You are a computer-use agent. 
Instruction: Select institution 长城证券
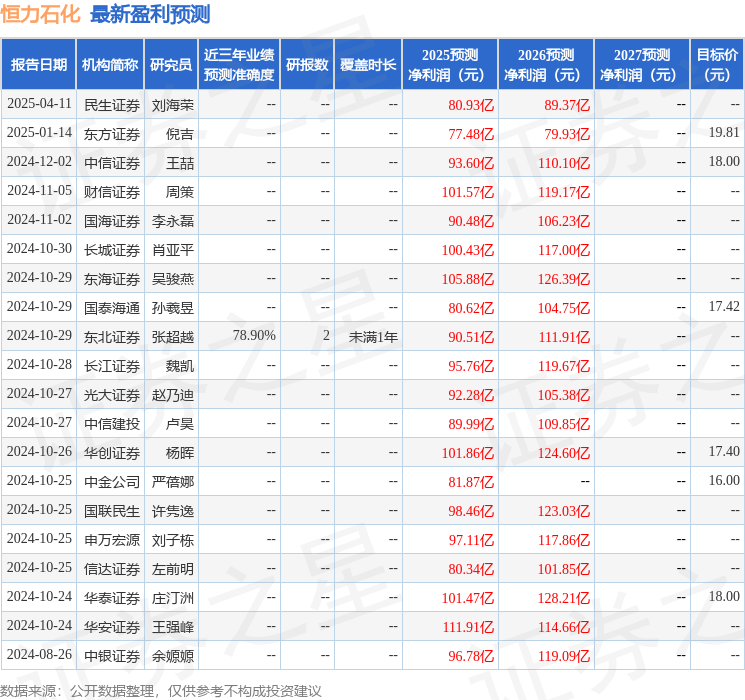(x=112, y=250)
